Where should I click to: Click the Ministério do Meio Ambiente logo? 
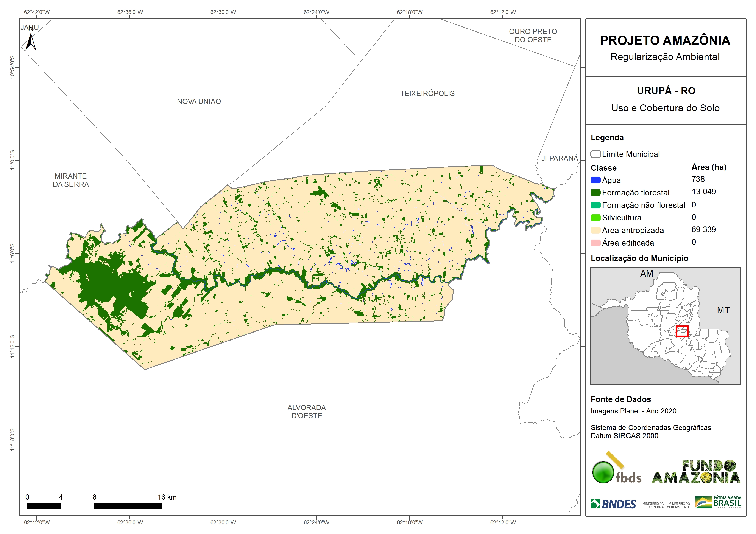click(x=678, y=505)
